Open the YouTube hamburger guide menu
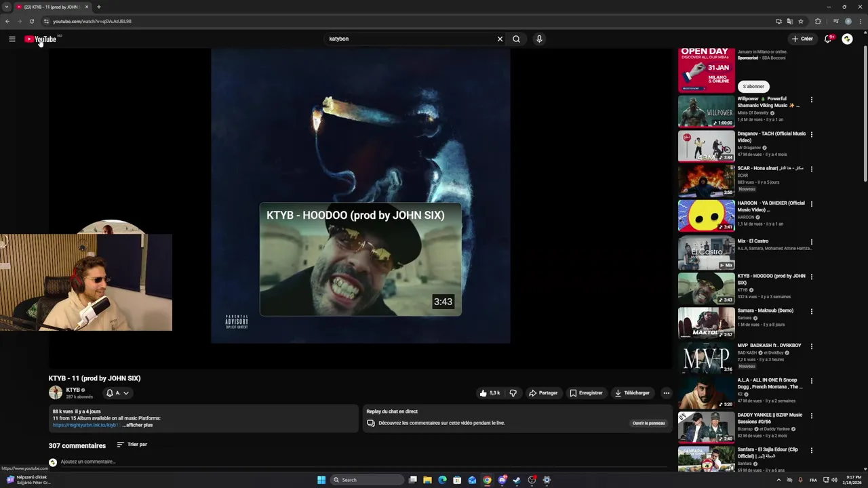This screenshot has height=488, width=868. (12, 39)
